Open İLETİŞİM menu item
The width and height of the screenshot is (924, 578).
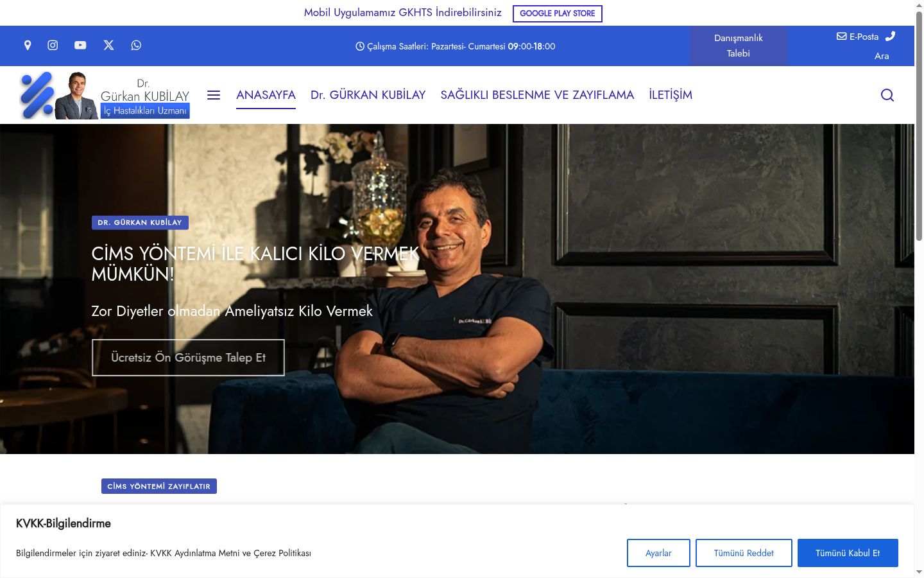(671, 95)
